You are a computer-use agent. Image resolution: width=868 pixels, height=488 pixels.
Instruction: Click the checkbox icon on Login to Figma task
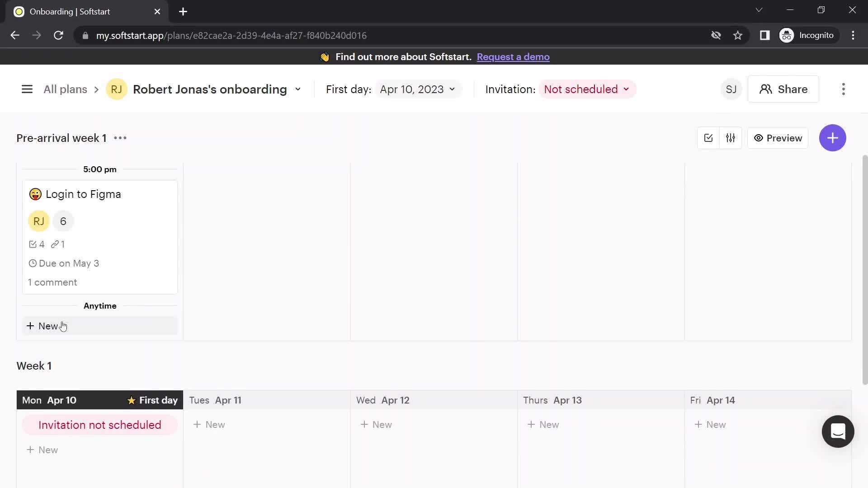click(33, 244)
